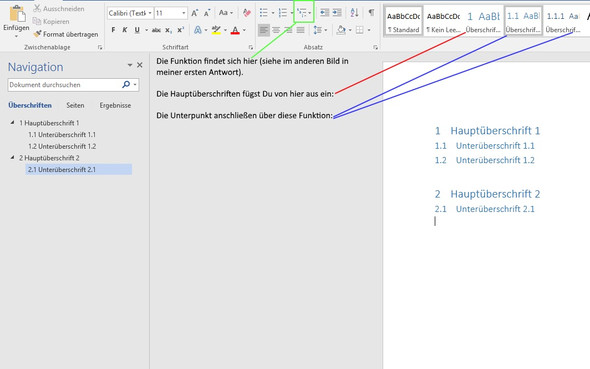Select 1.1 Unterüberschrift 1.1 in navigation
The height and width of the screenshot is (369, 590).
(x=62, y=135)
